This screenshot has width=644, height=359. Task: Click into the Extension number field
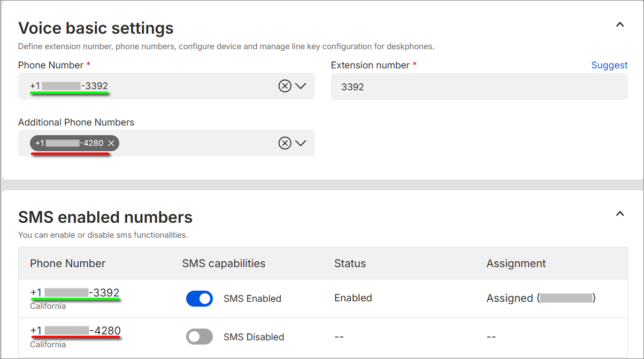[x=479, y=87]
